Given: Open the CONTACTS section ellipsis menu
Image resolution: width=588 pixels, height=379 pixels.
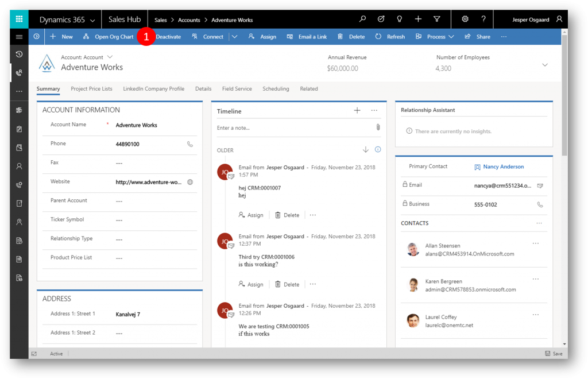Looking at the screenshot, I should 539,223.
